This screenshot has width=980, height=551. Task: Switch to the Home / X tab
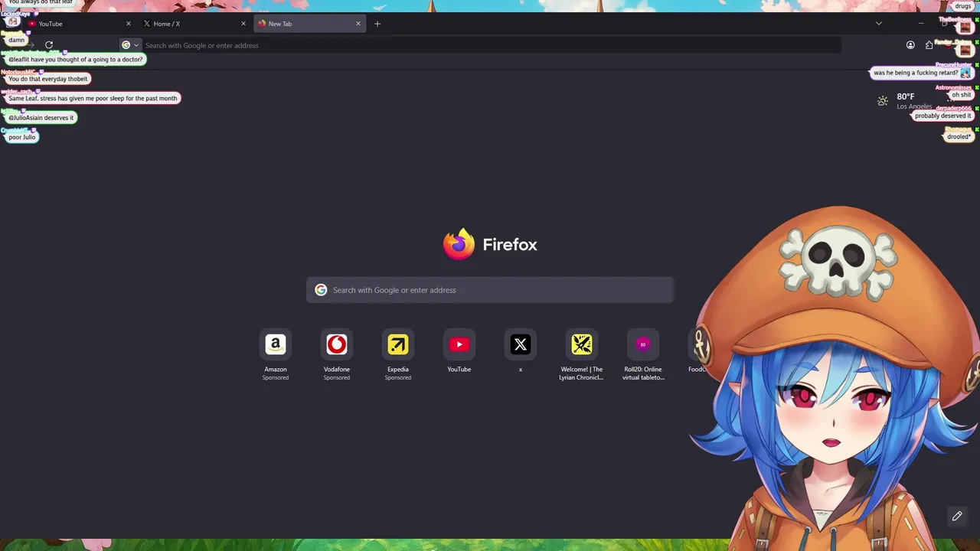pyautogui.click(x=193, y=24)
